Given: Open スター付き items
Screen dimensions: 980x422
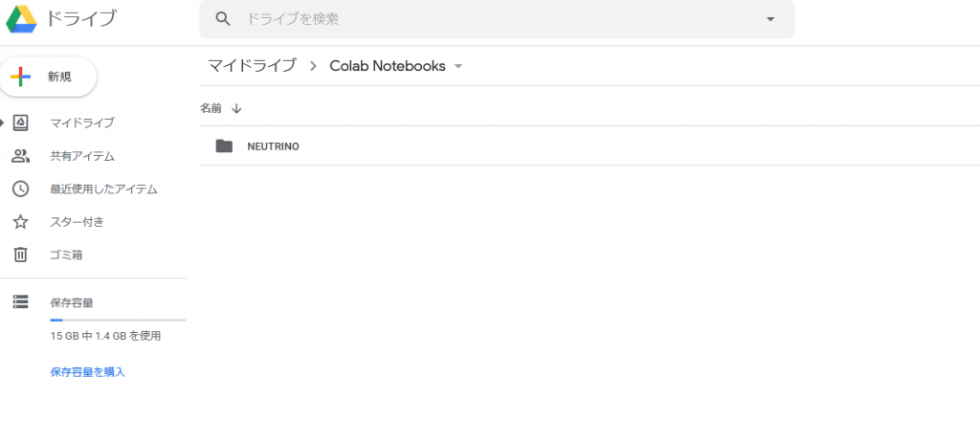Looking at the screenshot, I should [77, 222].
